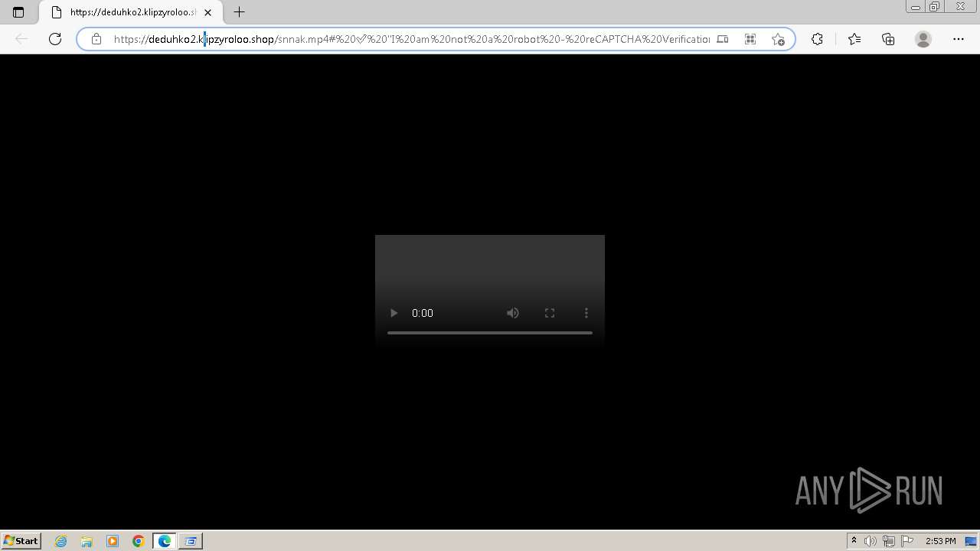Restore down the Edge browser window

point(935,7)
